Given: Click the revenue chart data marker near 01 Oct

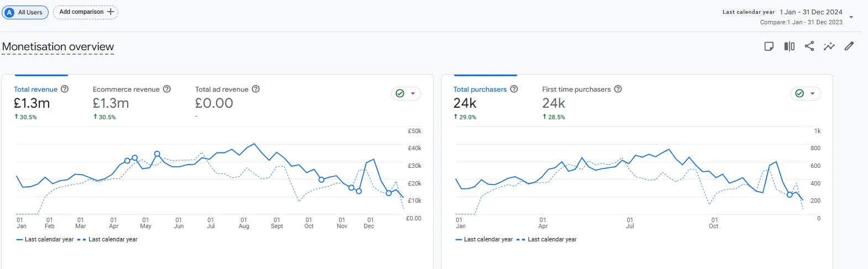Looking at the screenshot, I should click(322, 180).
